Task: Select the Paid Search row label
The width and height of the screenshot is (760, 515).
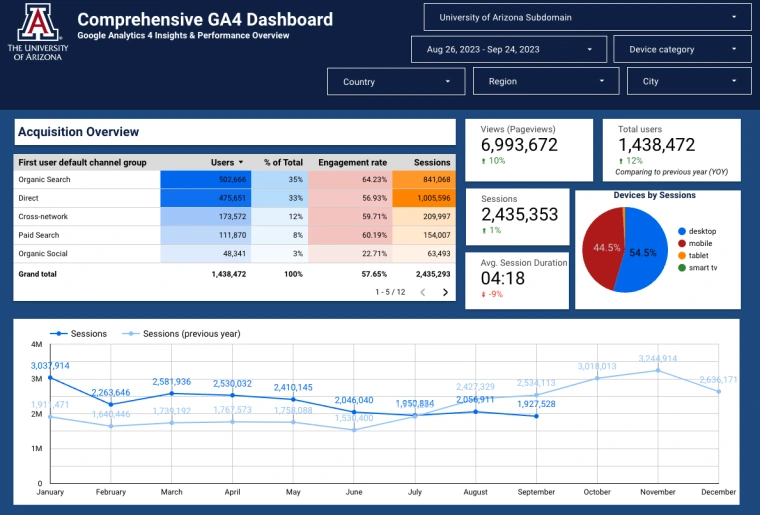Action: [38, 235]
